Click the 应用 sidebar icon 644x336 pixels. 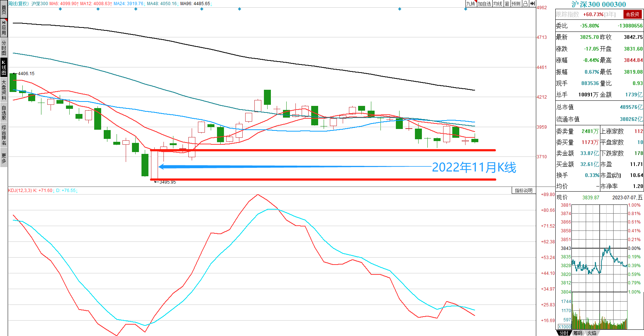click(4, 27)
